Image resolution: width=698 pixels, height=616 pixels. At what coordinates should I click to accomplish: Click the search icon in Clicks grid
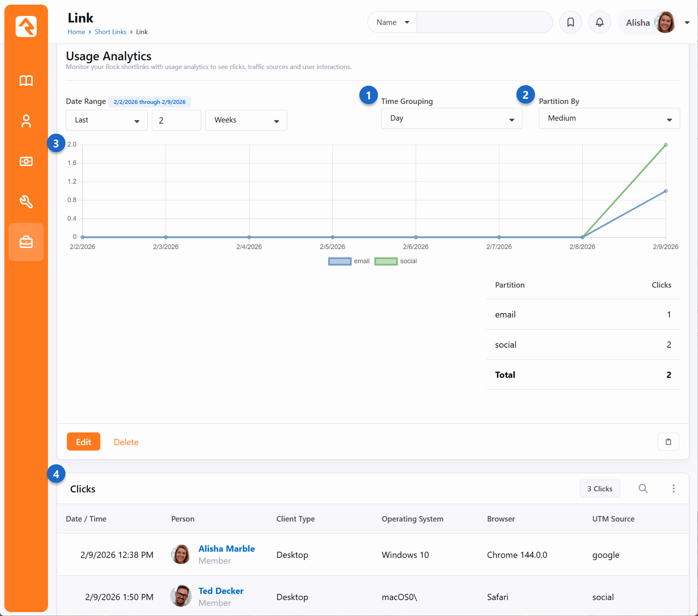click(643, 489)
